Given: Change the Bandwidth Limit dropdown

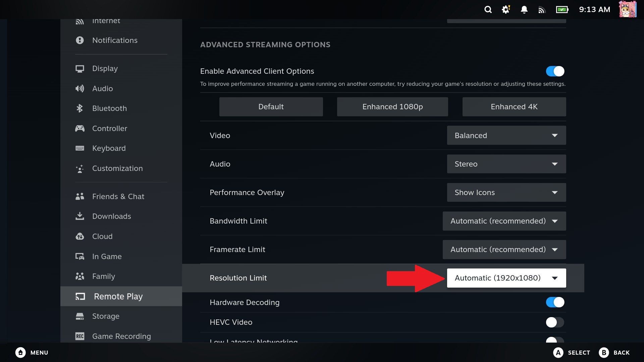Looking at the screenshot, I should click(504, 221).
